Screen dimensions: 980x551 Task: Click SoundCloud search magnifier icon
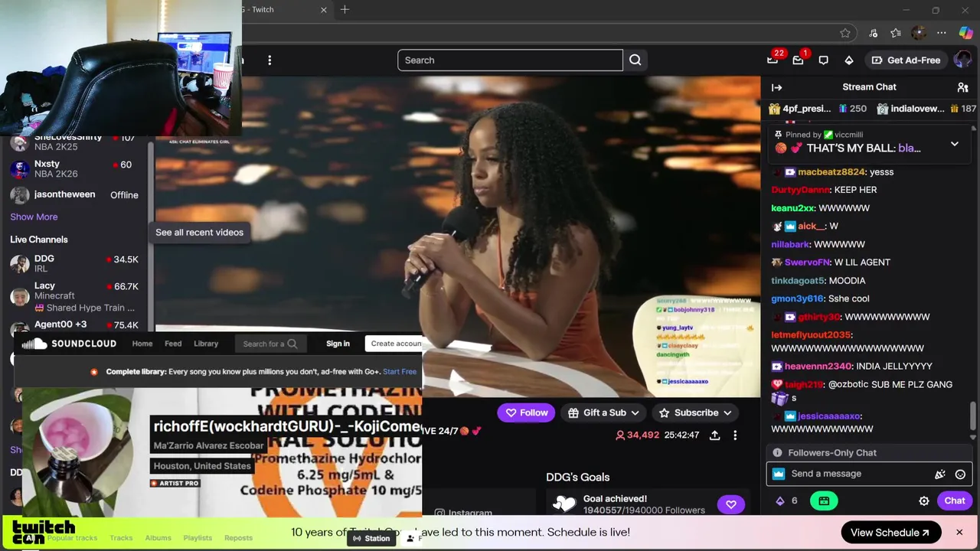pyautogui.click(x=292, y=344)
